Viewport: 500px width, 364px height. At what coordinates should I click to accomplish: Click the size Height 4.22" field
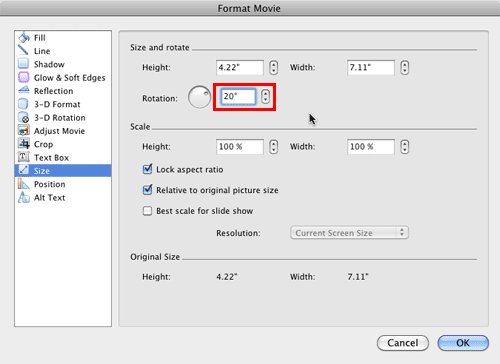pyautogui.click(x=240, y=68)
